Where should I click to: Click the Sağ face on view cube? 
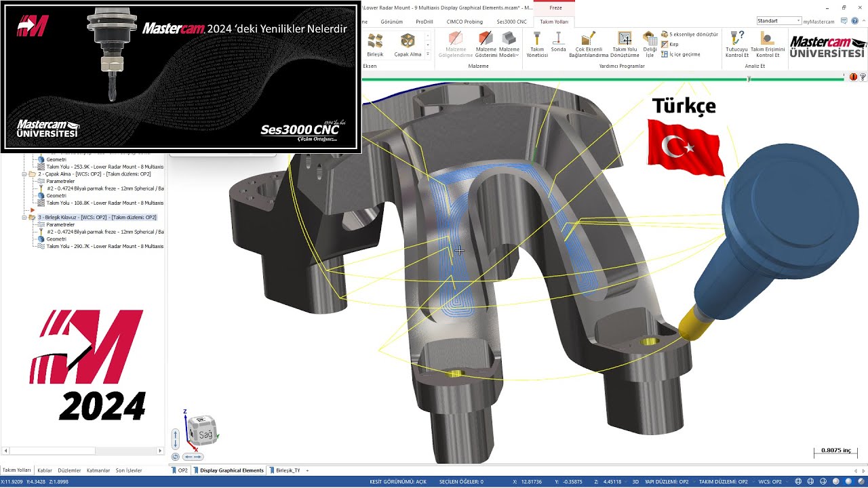205,434
